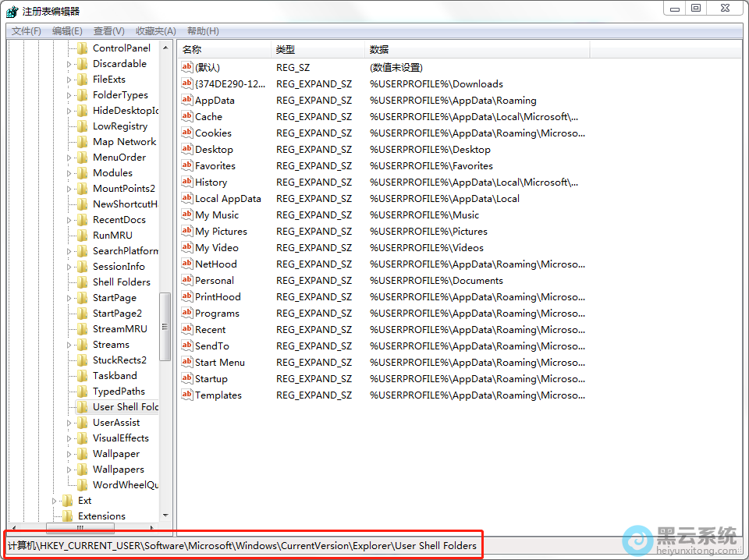Click the tree scroll down arrow
The height and width of the screenshot is (560, 749).
[165, 516]
